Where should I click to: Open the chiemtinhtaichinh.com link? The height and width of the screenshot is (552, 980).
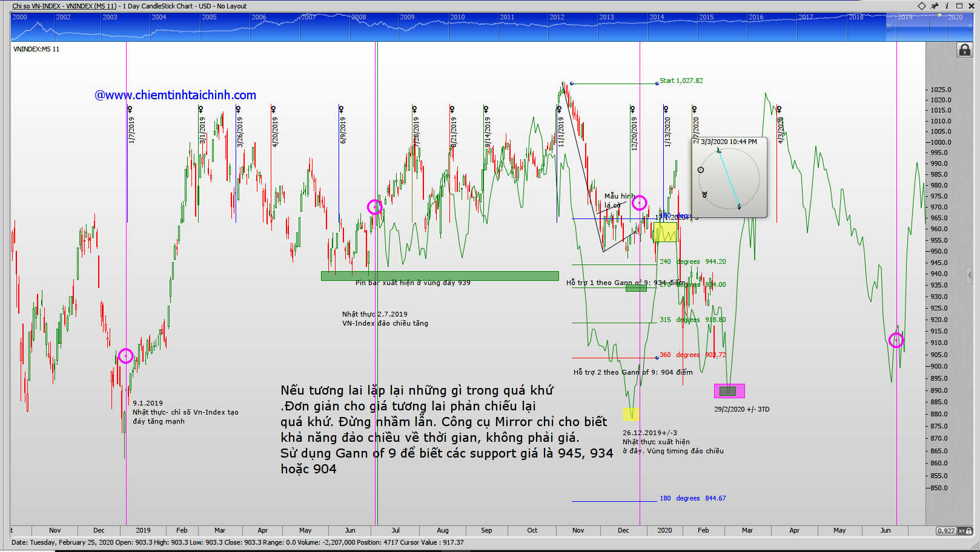click(176, 95)
